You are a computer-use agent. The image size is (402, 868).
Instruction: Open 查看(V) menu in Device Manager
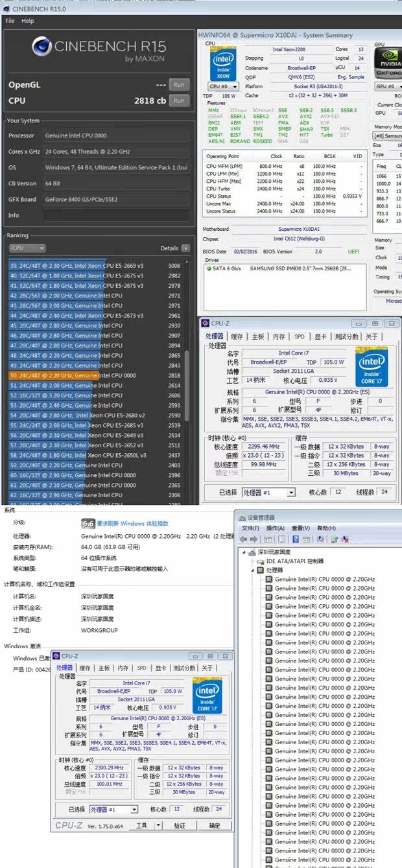pos(301,528)
